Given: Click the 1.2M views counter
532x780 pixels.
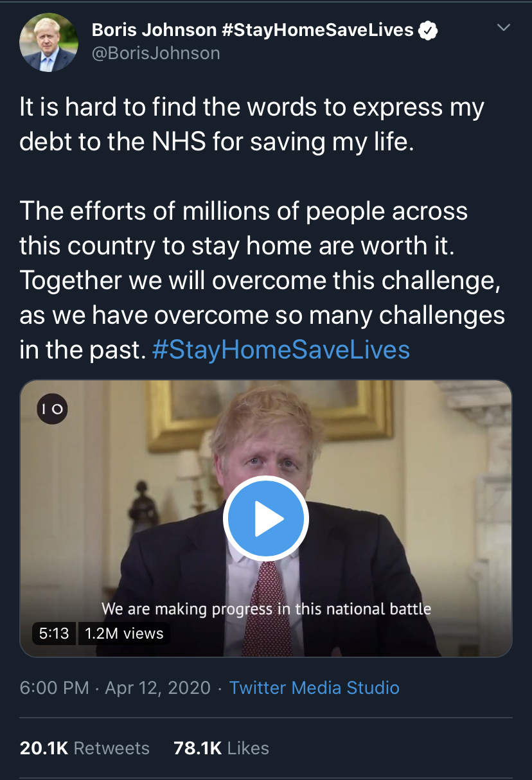Looking at the screenshot, I should (x=124, y=633).
